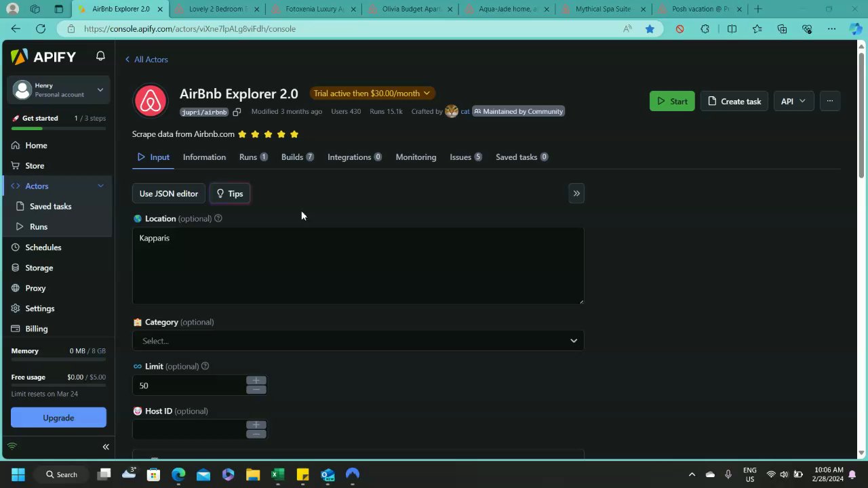The height and width of the screenshot is (488, 868).
Task: Open Microsoft Store from the taskbar
Action: (153, 474)
